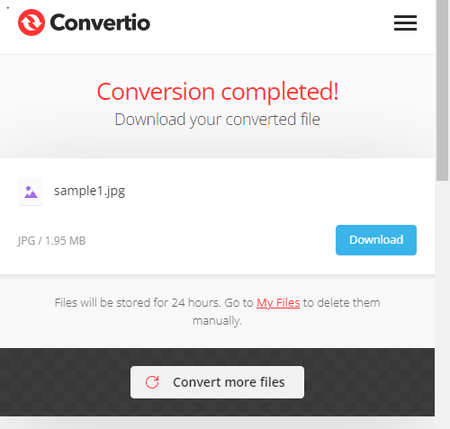This screenshot has width=450, height=429.
Task: Click the Convertio wordmark text
Action: point(100,23)
